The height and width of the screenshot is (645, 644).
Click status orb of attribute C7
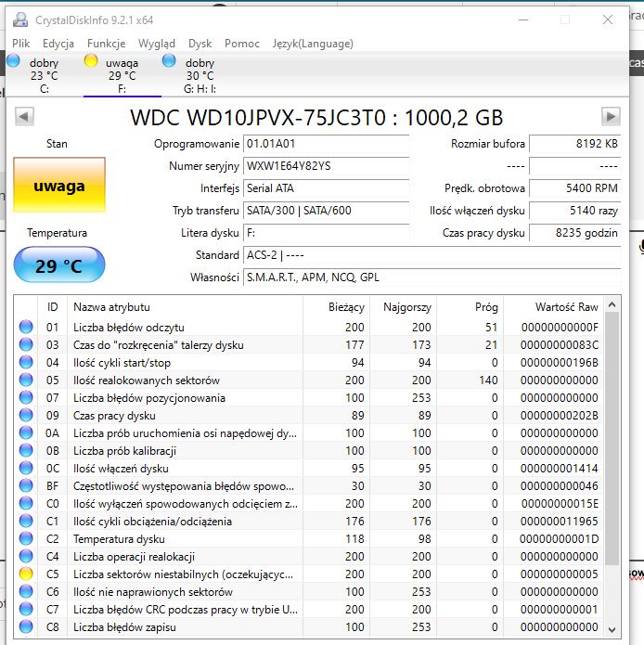coord(26,609)
